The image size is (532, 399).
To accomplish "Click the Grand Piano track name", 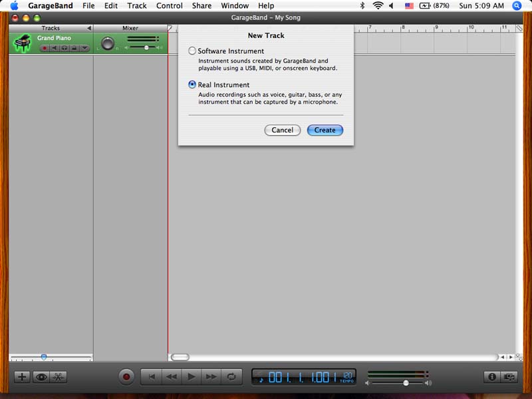I will point(54,38).
